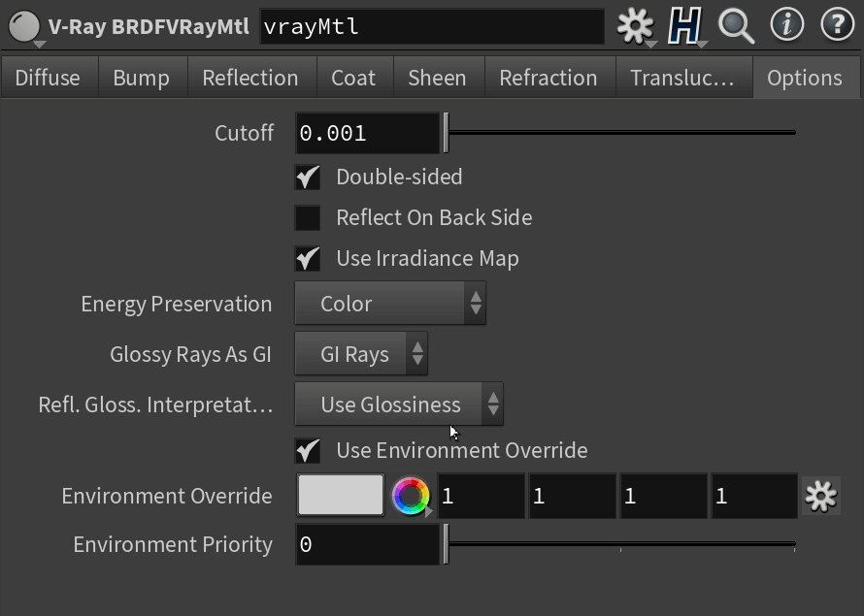Screen dimensions: 864x616
Task: Open the color wheel picker for Environment Override
Action: [x=411, y=496]
